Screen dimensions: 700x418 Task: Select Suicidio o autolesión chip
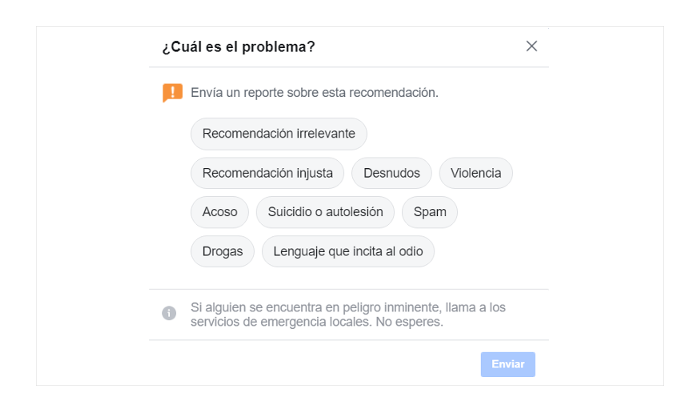(325, 212)
